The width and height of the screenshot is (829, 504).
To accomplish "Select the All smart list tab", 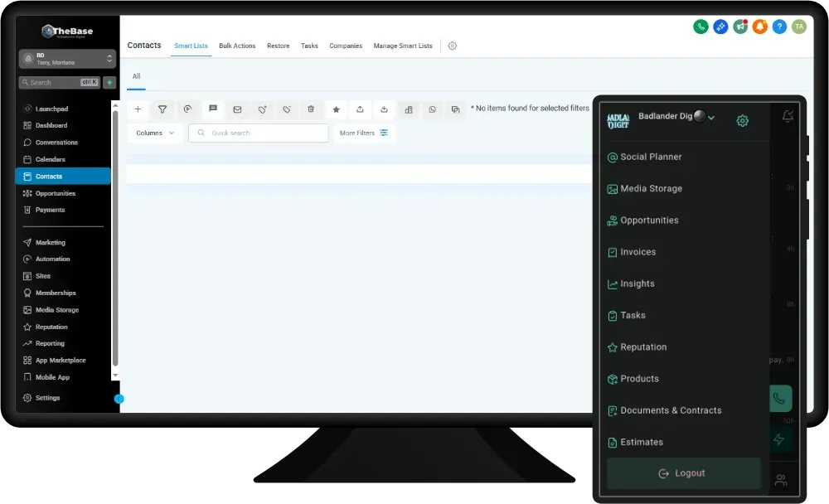I will pyautogui.click(x=137, y=76).
